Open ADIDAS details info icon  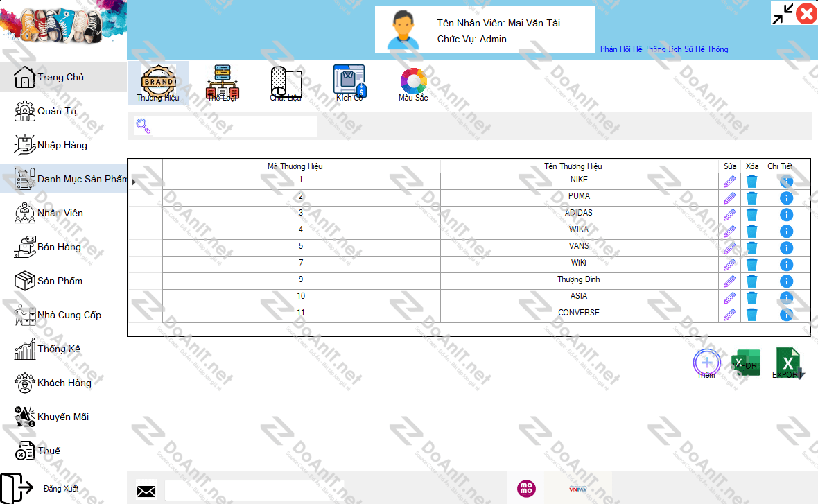pyautogui.click(x=786, y=214)
